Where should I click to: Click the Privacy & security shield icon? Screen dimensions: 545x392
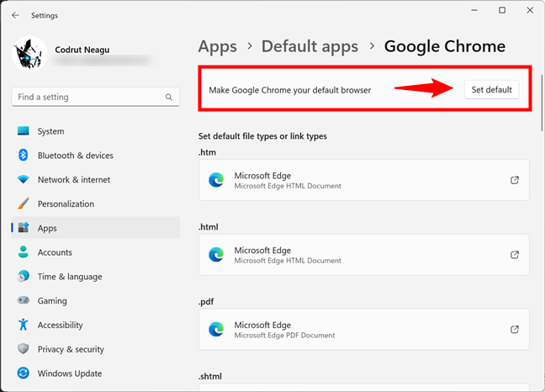coord(23,349)
